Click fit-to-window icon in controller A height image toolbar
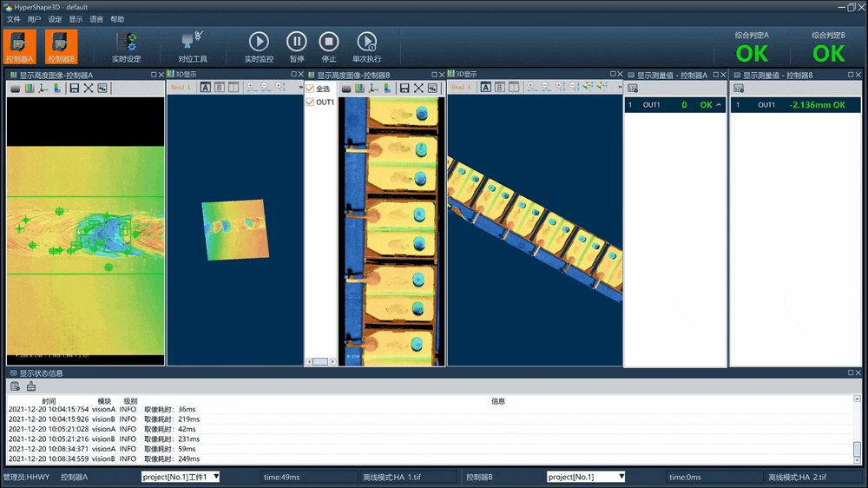Viewport: 868px width, 488px height. click(89, 88)
